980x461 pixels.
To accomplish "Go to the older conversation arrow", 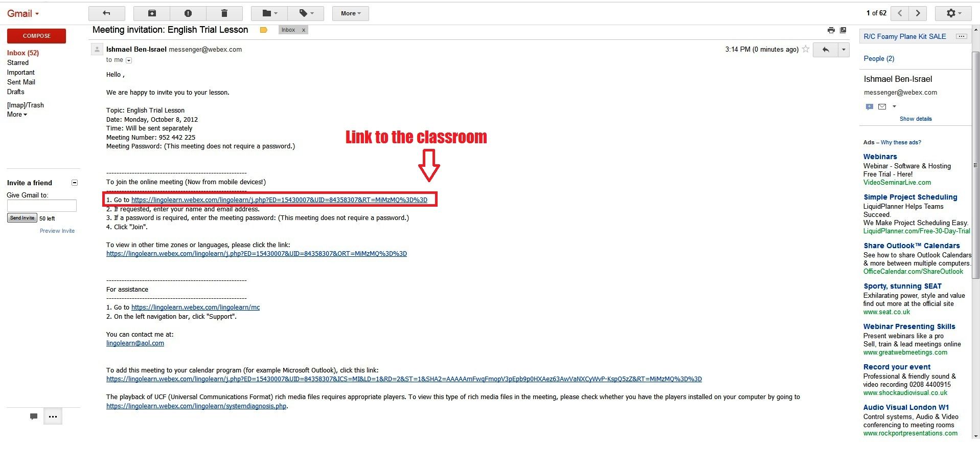I will [918, 13].
